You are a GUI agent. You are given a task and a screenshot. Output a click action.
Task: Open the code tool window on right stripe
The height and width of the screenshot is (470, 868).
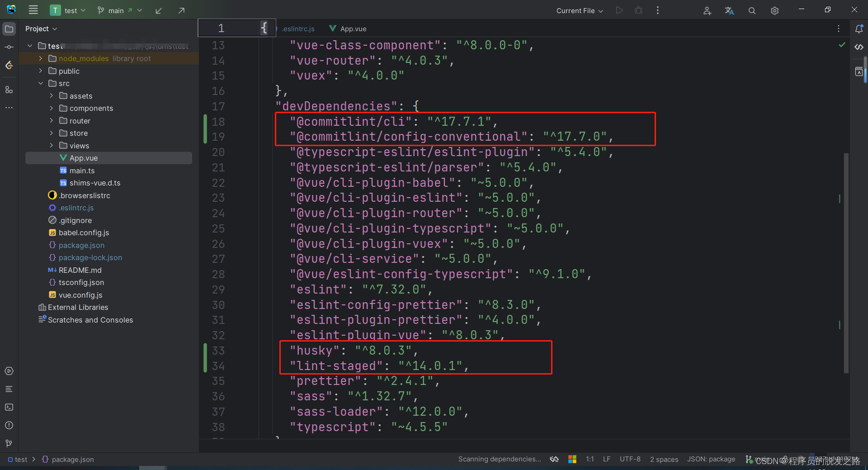[x=859, y=47]
